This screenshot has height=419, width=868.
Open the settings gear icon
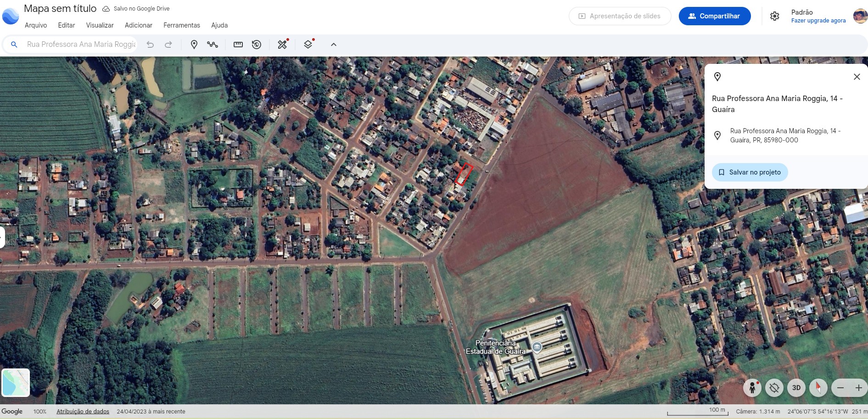pyautogui.click(x=774, y=16)
